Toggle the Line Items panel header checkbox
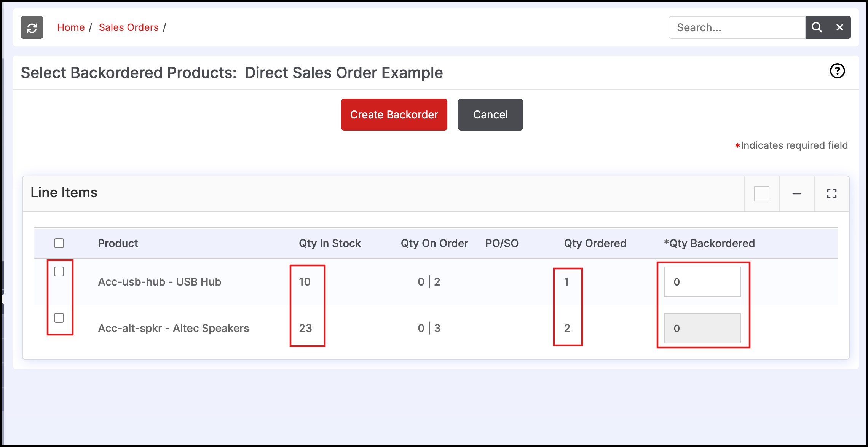This screenshot has height=447, width=868. click(762, 194)
